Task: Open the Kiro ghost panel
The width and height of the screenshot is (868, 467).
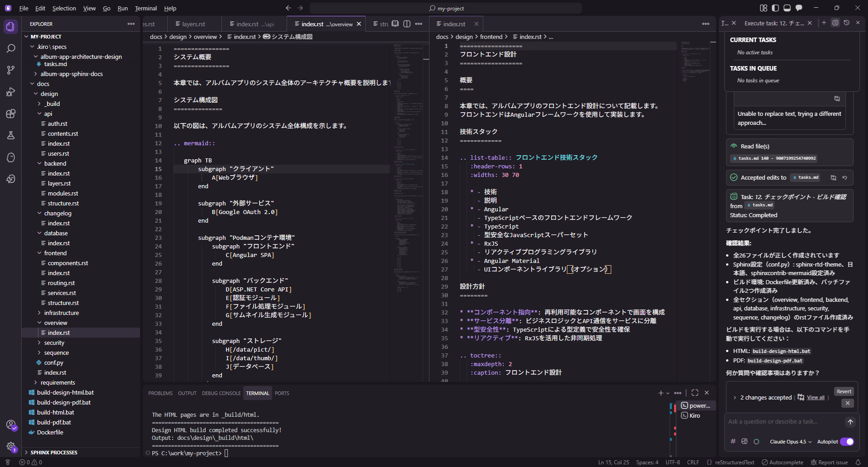Action: (x=11, y=157)
